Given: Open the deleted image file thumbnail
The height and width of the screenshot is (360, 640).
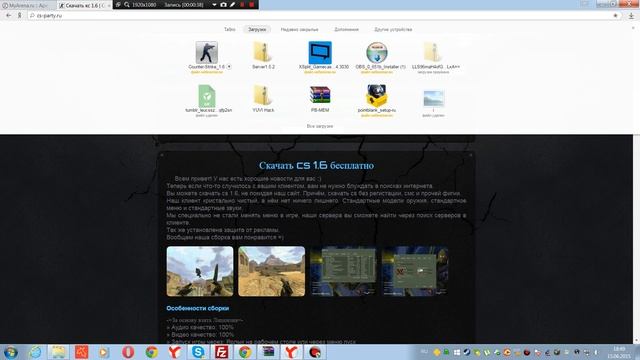Looking at the screenshot, I should click(433, 98).
